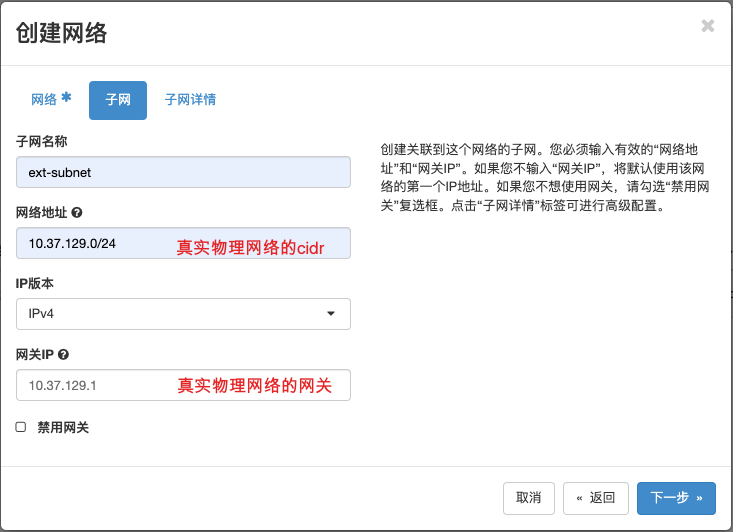The image size is (733, 532).
Task: Click the 禁用网关 label text
Action: click(63, 427)
